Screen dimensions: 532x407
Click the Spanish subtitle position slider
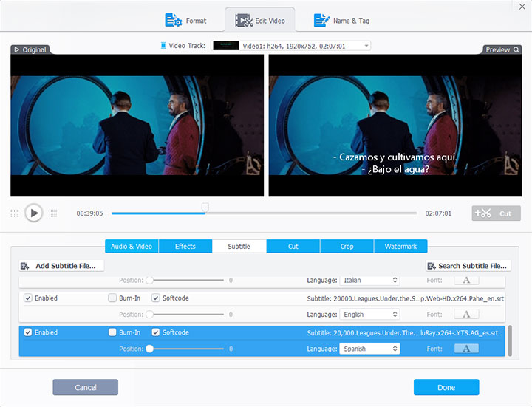pos(185,349)
